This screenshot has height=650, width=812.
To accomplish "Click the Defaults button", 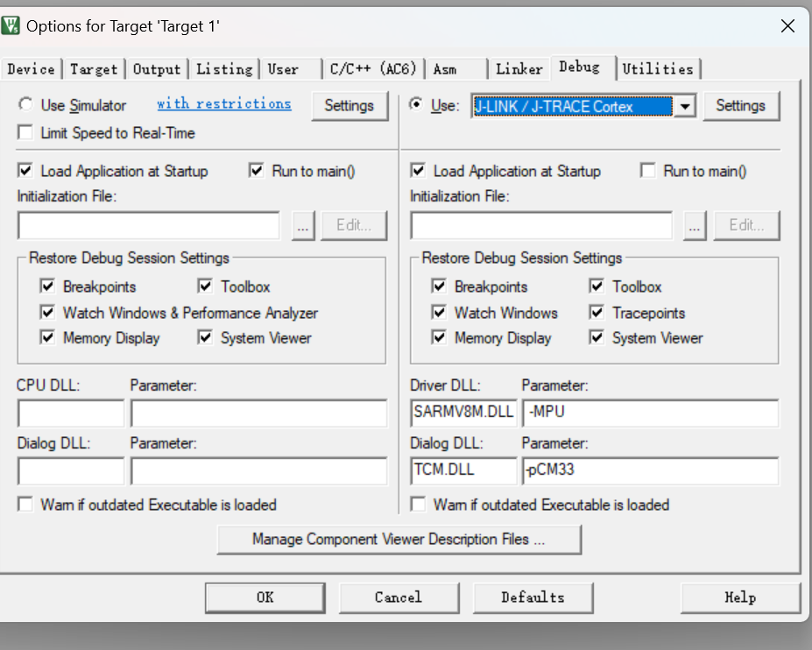I will click(x=533, y=597).
